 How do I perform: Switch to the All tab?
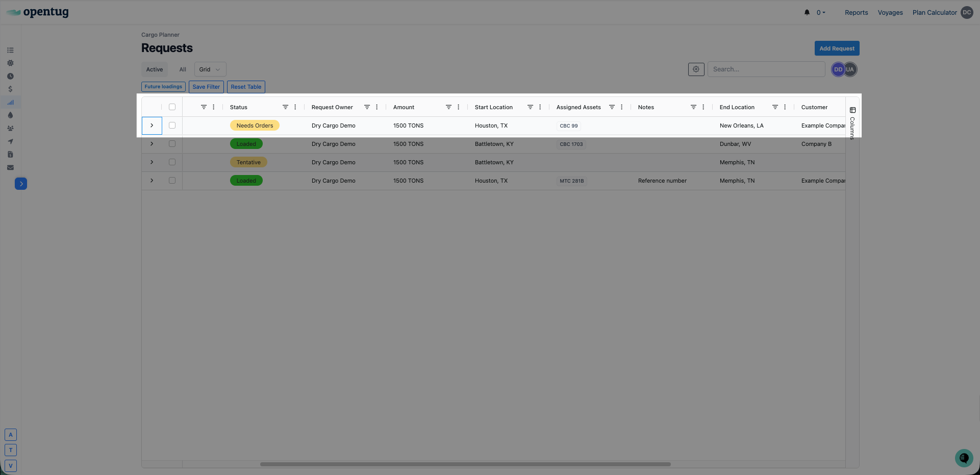point(183,69)
